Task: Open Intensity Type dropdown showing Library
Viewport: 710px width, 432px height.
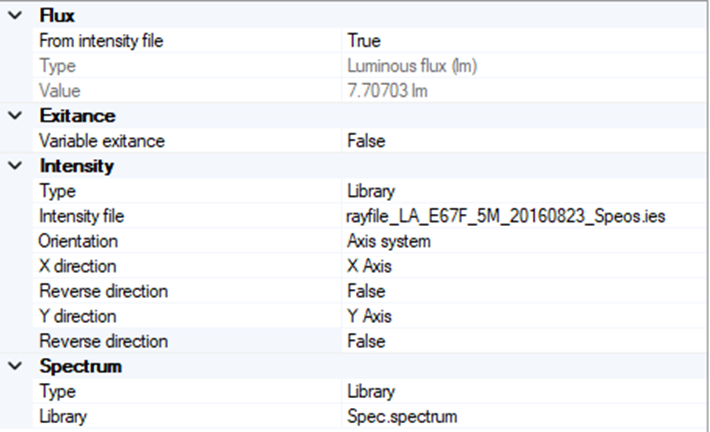Action: click(x=370, y=191)
